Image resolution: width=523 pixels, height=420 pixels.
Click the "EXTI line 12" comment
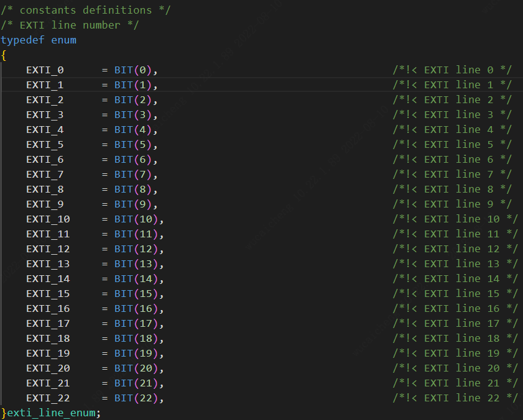(455, 249)
